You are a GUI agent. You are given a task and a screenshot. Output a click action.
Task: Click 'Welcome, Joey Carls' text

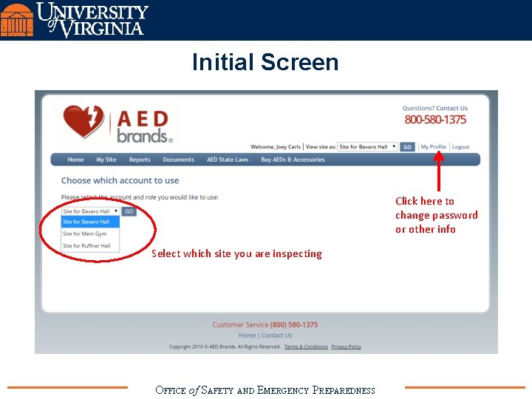[x=276, y=146]
